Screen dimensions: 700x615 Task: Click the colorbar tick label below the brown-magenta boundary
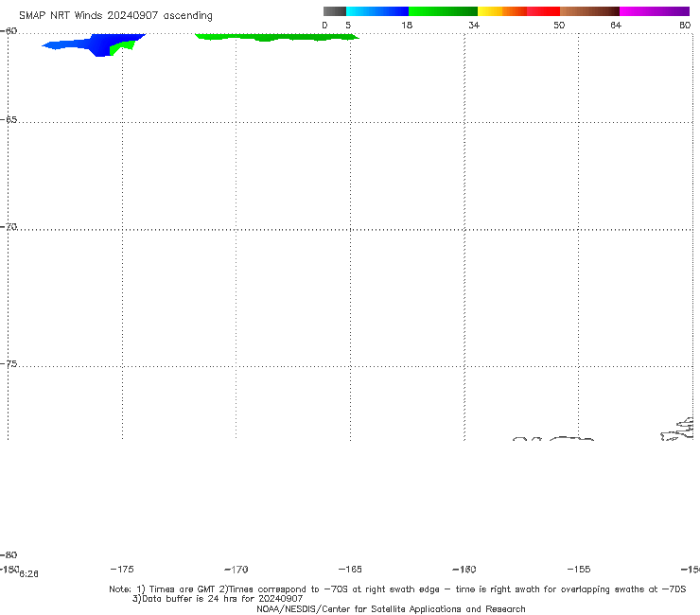coord(616,25)
